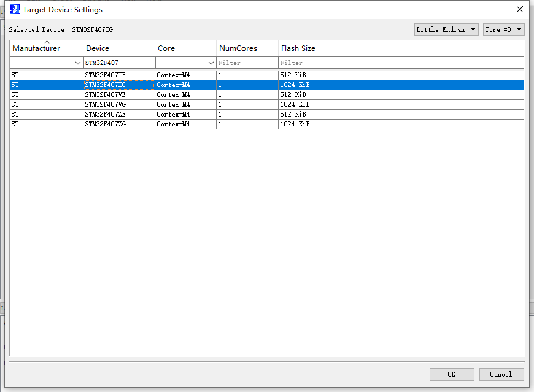The image size is (534, 392).
Task: Click the Device filter field containing STM32F407
Action: coord(119,63)
